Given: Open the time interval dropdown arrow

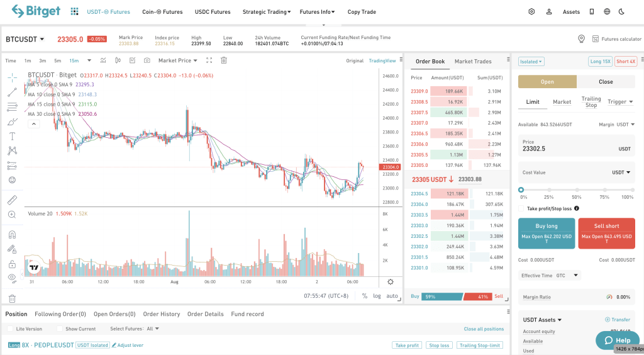Looking at the screenshot, I should (89, 60).
